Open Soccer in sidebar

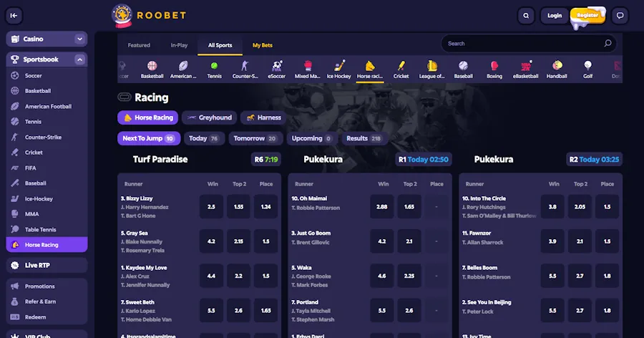pyautogui.click(x=47, y=76)
